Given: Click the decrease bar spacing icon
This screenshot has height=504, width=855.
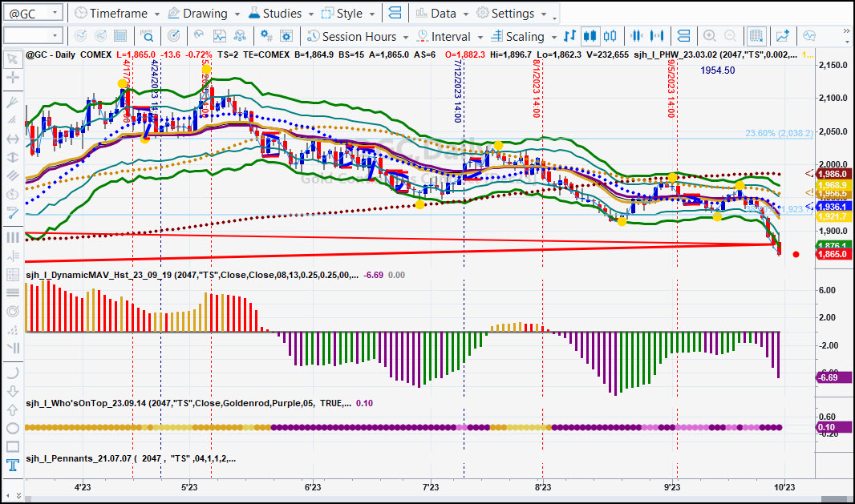Looking at the screenshot, I should (x=636, y=37).
